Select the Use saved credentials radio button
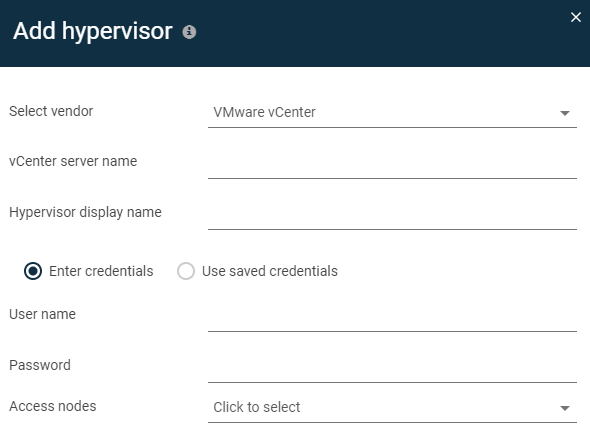The height and width of the screenshot is (442, 590). 186,271
